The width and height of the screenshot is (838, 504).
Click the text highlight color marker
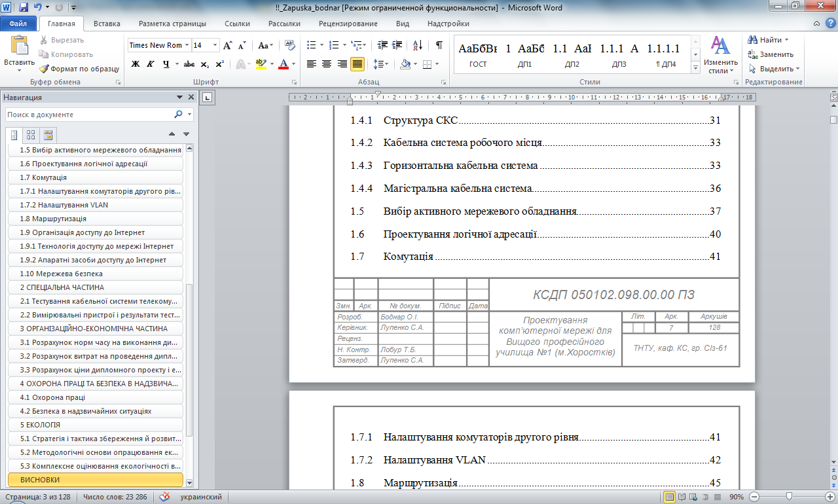tap(261, 64)
